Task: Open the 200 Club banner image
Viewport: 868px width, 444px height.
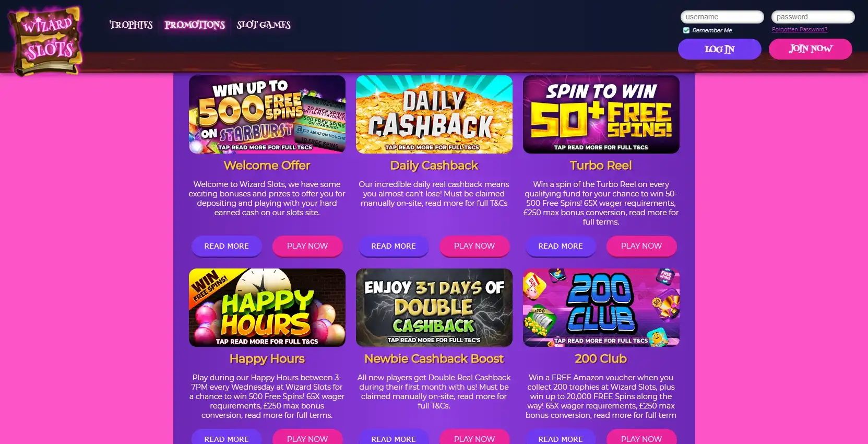Action: click(601, 308)
